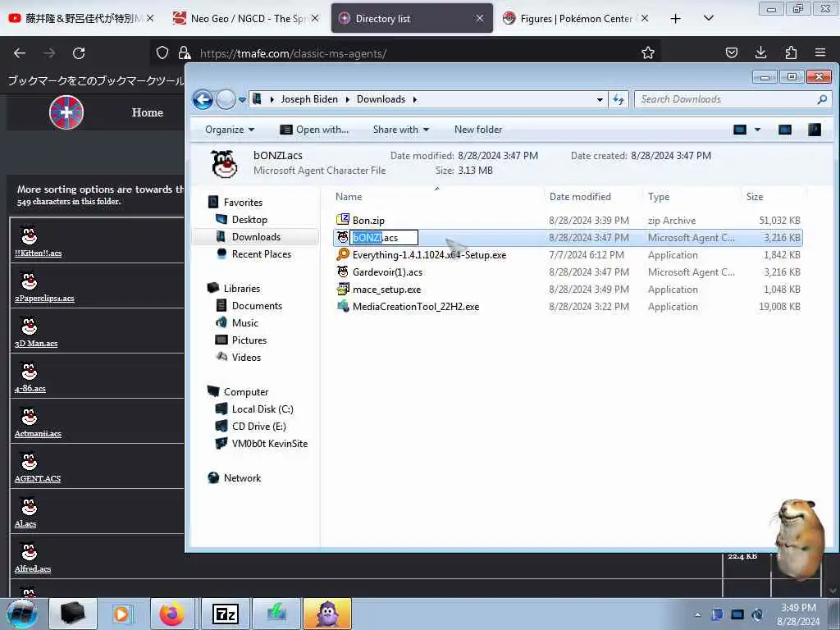Click the MediaCreationTool_22H2.exe icon
840x630 pixels.
(x=343, y=307)
